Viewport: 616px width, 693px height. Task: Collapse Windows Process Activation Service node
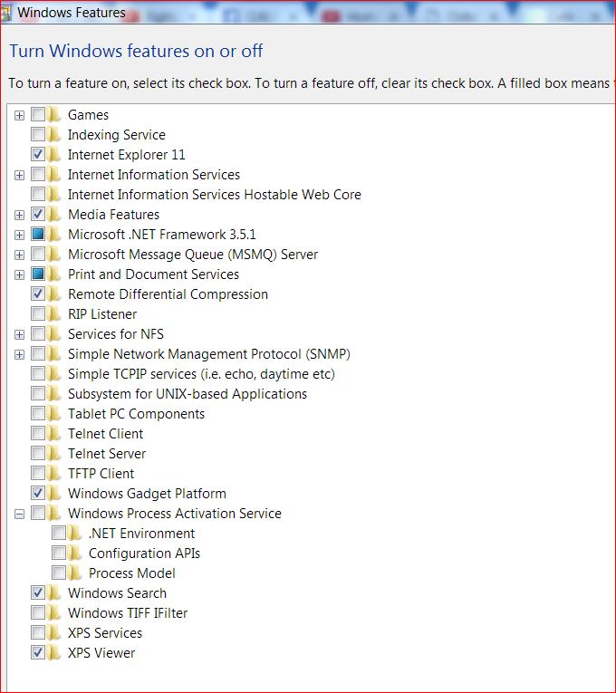point(19,514)
